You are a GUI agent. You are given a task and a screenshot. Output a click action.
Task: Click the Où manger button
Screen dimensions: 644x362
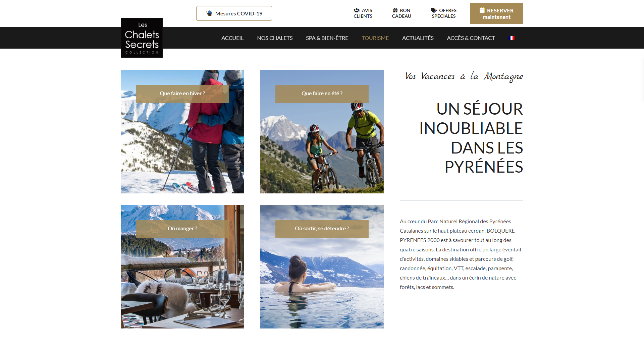182,229
